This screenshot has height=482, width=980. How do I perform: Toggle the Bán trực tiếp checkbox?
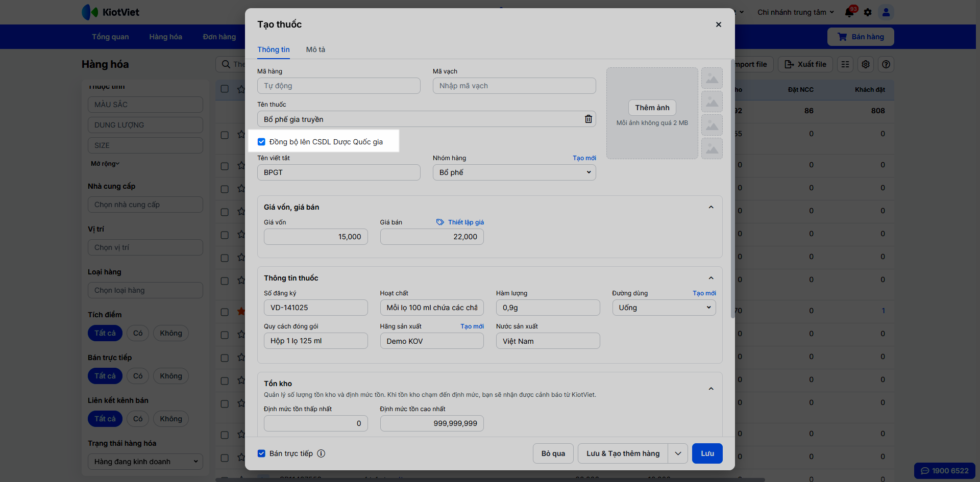(261, 453)
